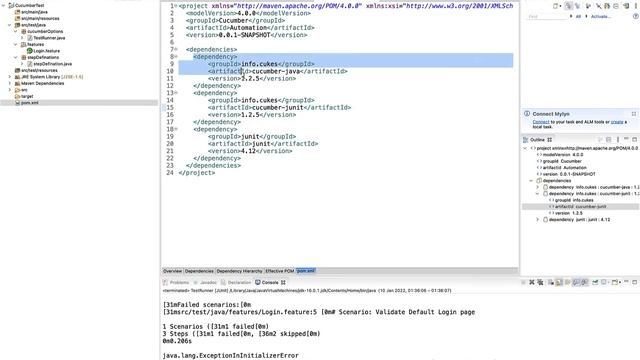
Task: Select src/test/resources folder
Action: (39, 71)
